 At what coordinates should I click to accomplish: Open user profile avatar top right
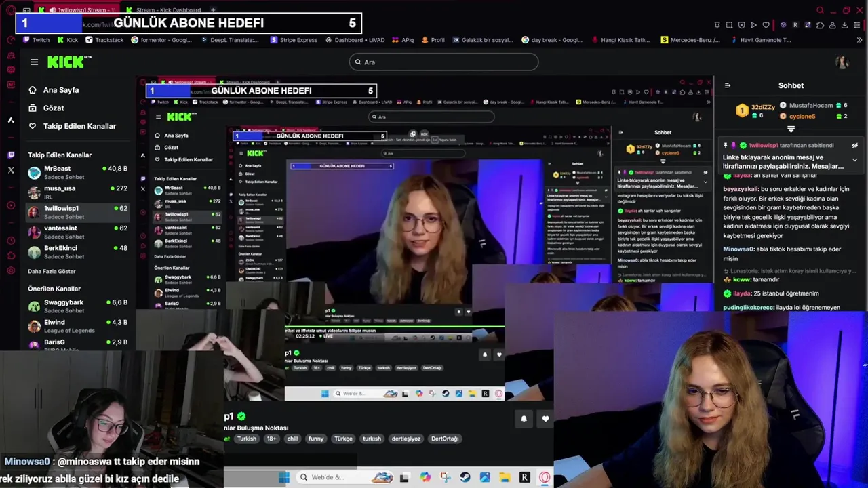click(842, 62)
